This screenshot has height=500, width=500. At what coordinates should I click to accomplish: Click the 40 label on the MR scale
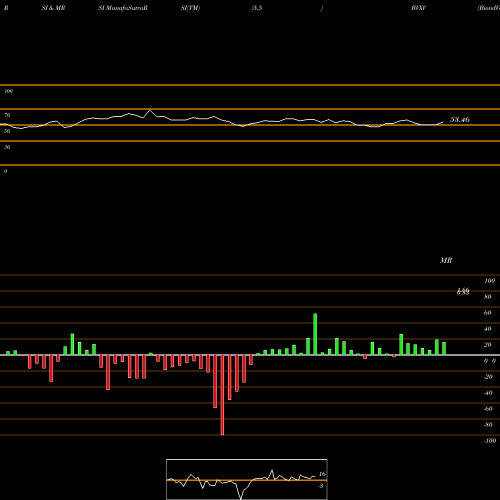coord(488,329)
